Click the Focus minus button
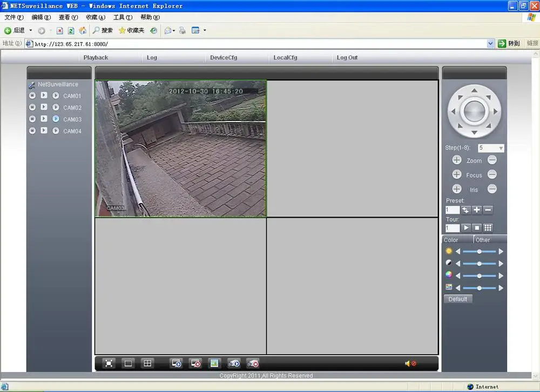 pos(492,174)
